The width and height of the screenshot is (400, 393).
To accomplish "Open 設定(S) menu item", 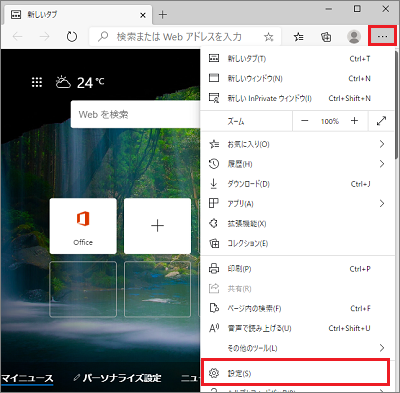I will click(295, 373).
